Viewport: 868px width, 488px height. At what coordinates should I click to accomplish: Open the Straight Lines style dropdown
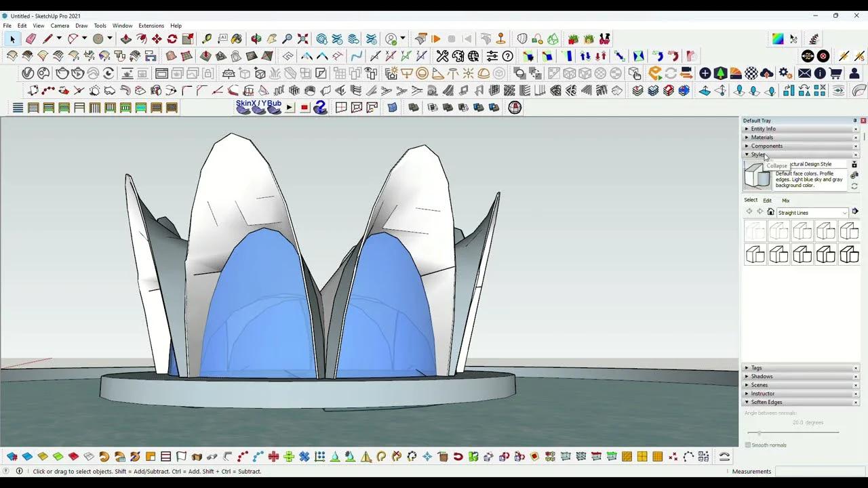[844, 212]
